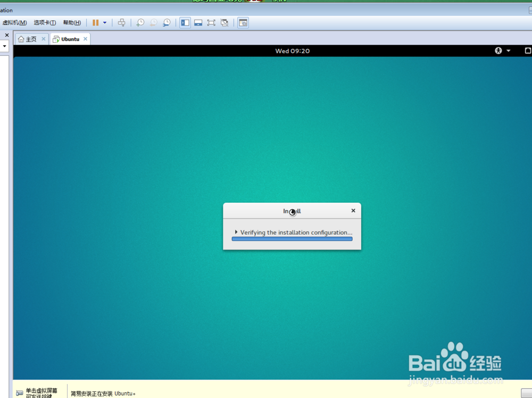Open the snapshot manager
532x398 pixels.
(166, 22)
